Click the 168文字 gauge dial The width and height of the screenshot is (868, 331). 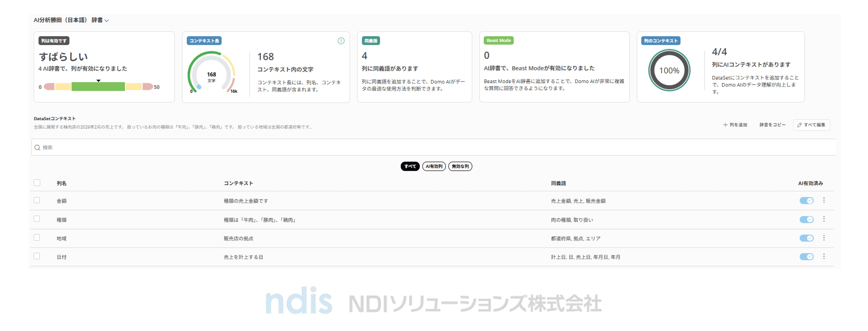211,72
